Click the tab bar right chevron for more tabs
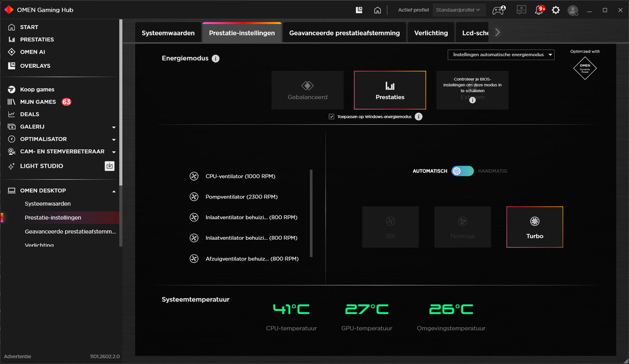 coord(497,32)
